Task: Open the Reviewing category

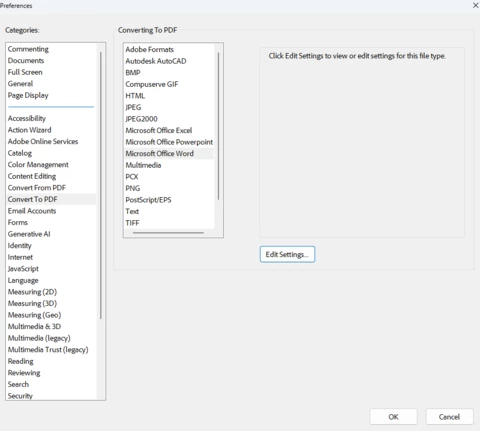Action: pyautogui.click(x=24, y=373)
